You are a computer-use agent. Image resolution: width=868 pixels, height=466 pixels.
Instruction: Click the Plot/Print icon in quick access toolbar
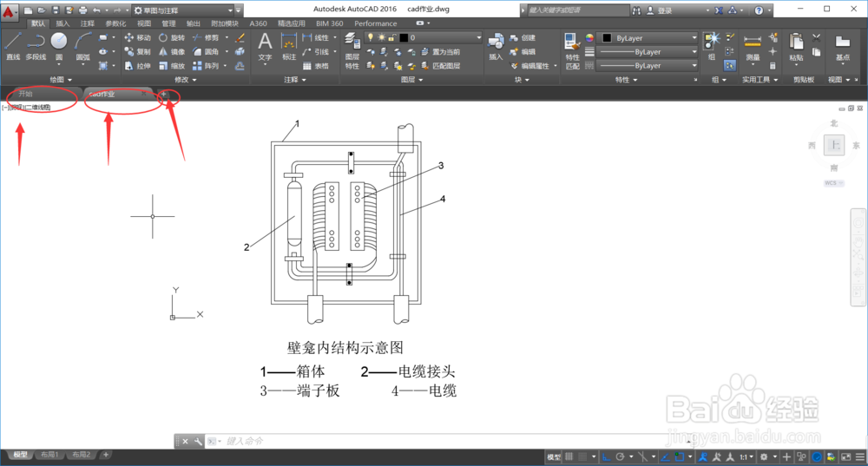coord(83,10)
